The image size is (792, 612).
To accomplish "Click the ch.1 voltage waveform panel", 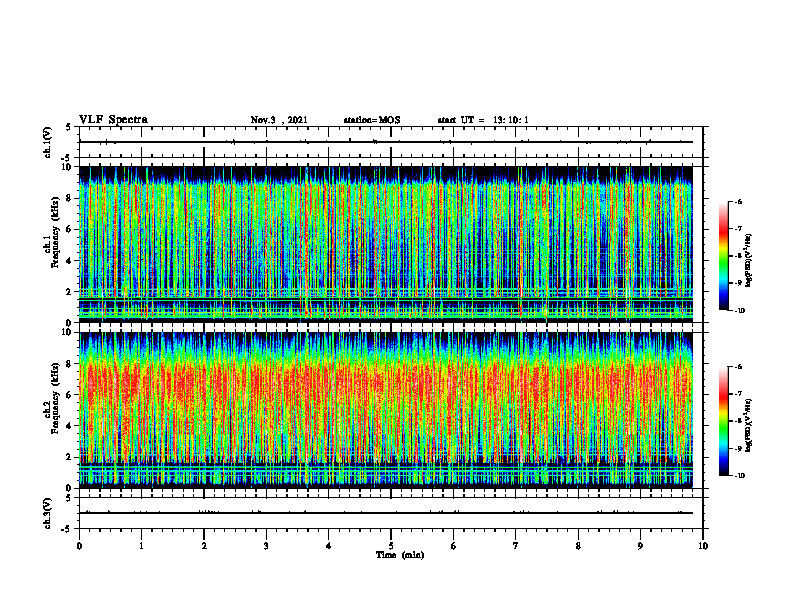I will click(x=391, y=142).
